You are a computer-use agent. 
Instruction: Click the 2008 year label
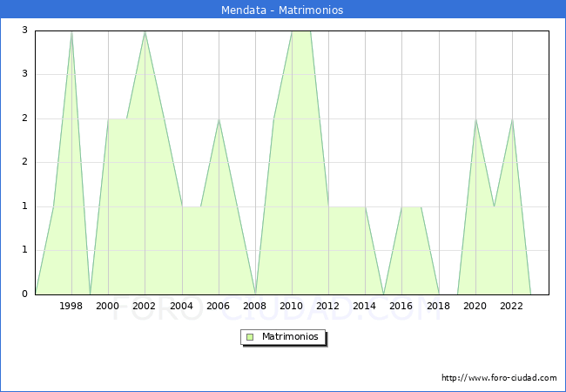pyautogui.click(x=255, y=306)
